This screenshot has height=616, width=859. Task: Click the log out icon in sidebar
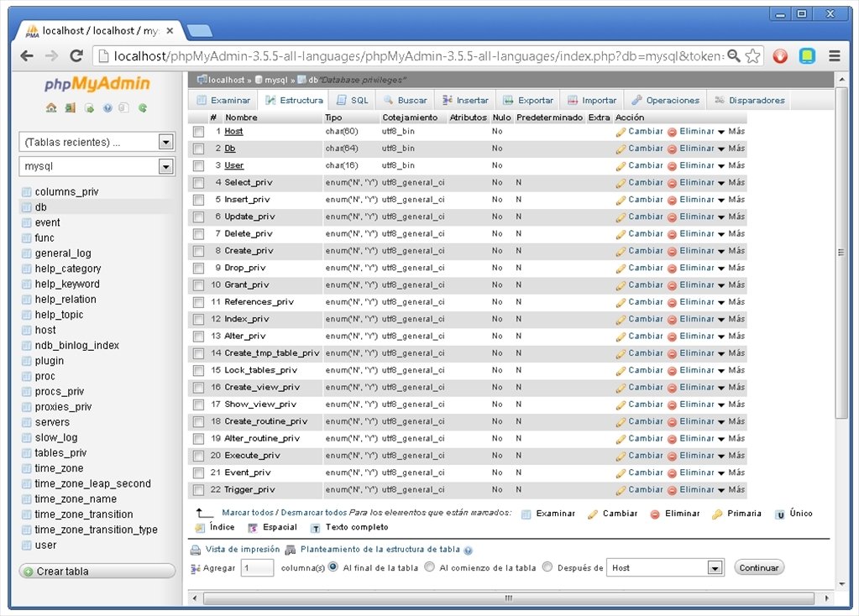pos(71,108)
